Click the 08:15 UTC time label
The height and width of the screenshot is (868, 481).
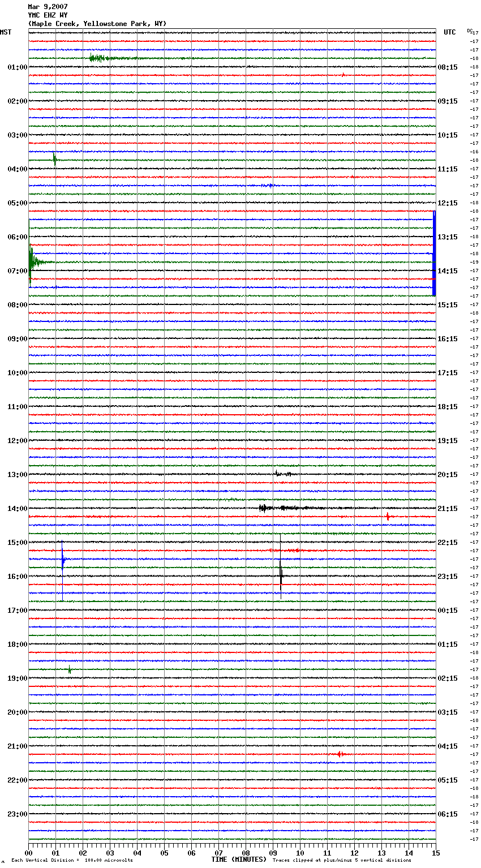point(448,67)
